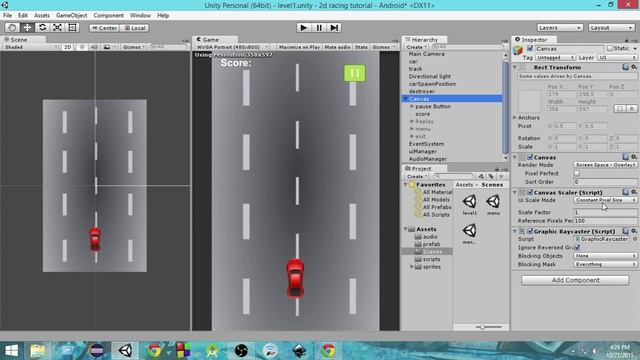Switch to the Scene tab
Image resolution: width=640 pixels, height=360 pixels.
coord(19,40)
